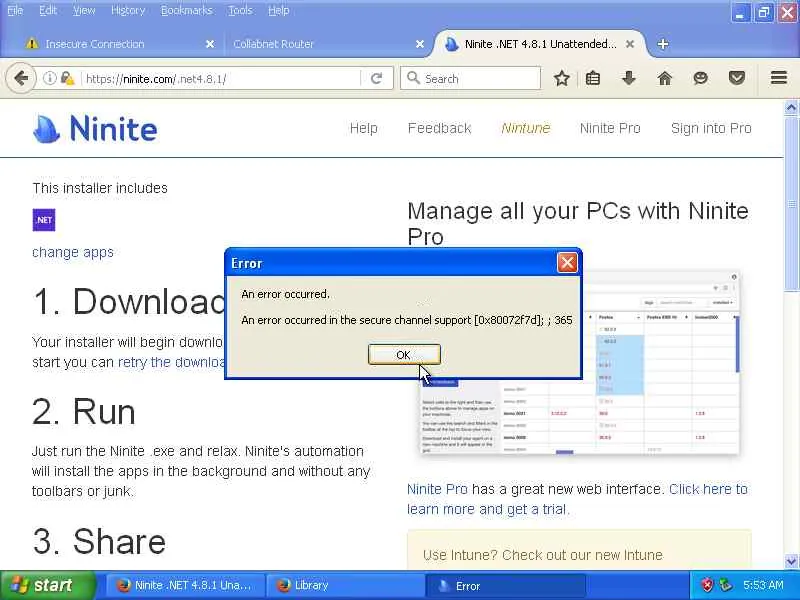Click the page scrollbar down arrow
This screenshot has width=800, height=600.
(791, 562)
